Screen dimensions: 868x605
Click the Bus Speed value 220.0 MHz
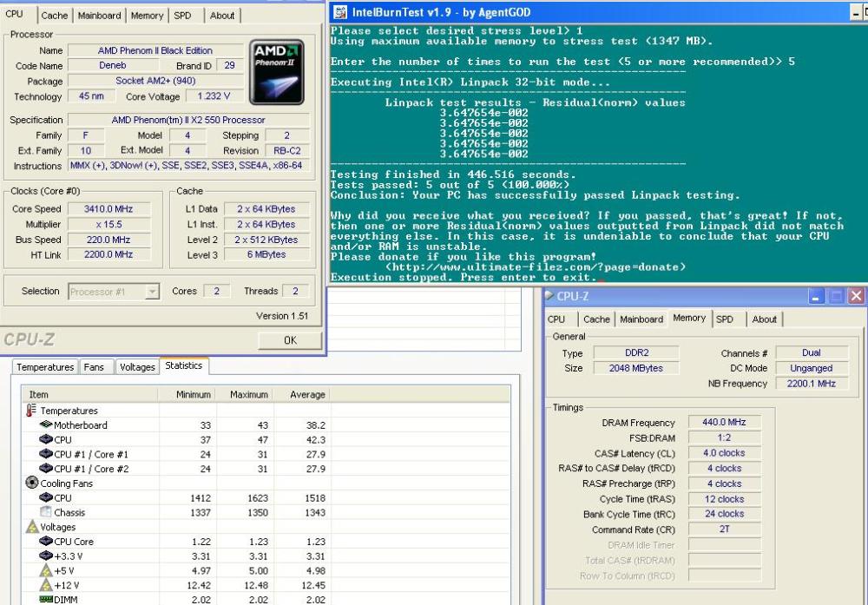click(108, 240)
